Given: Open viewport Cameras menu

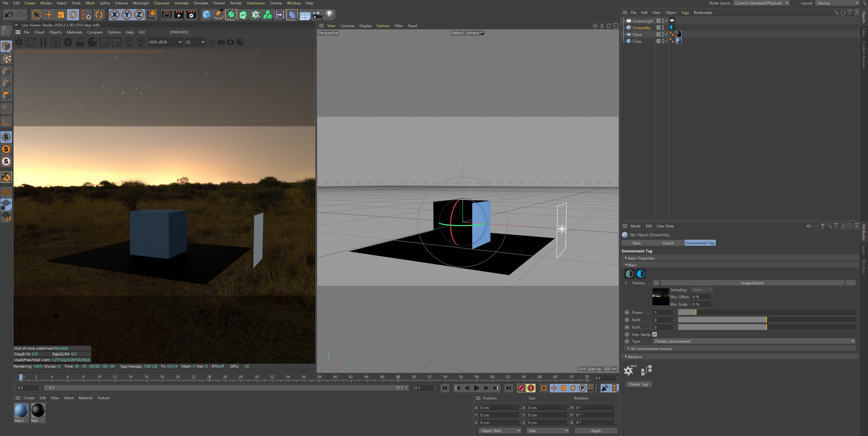Looking at the screenshot, I should point(347,26).
